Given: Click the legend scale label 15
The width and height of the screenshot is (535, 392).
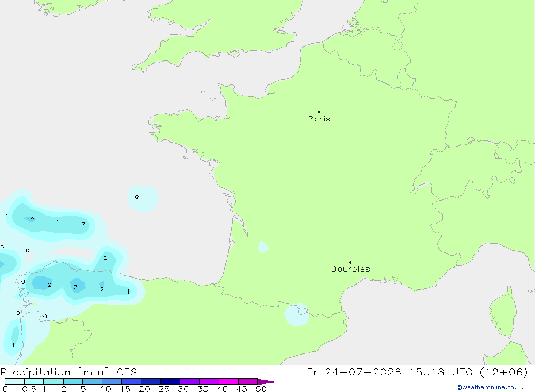Looking at the screenshot, I should tap(125, 389).
